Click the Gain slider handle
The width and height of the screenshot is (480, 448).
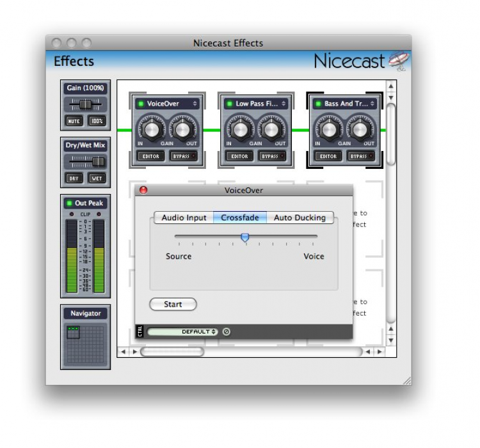[85, 105]
